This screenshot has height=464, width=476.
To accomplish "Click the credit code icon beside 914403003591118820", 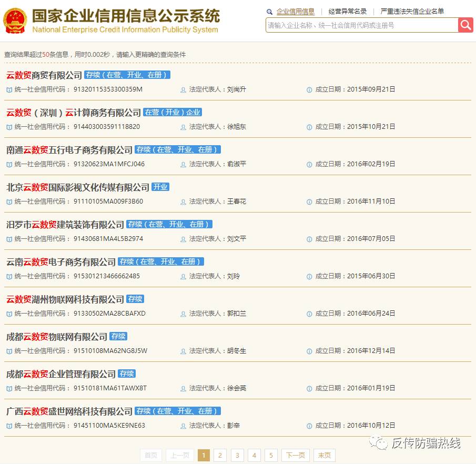I will click(x=9, y=127).
